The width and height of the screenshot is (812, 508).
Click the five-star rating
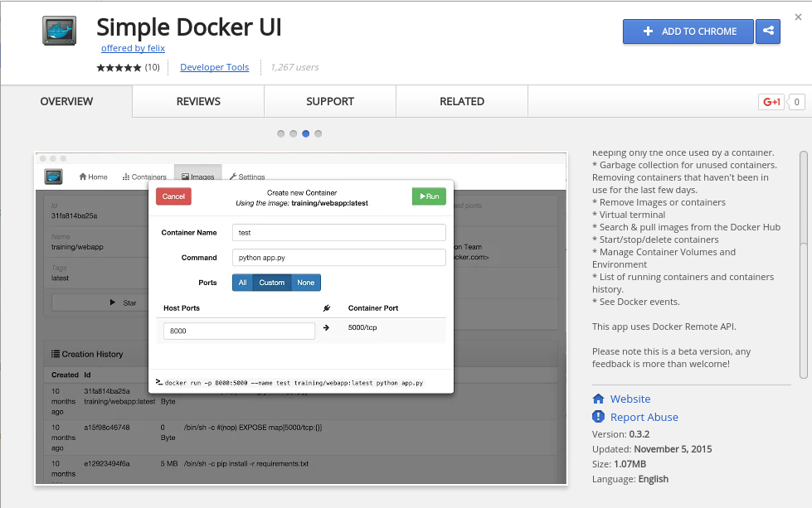point(119,67)
